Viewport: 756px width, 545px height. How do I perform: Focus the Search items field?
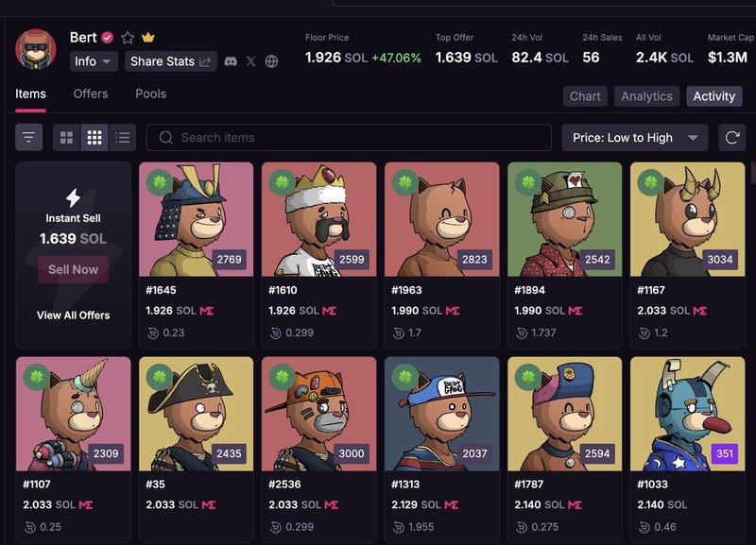349,138
